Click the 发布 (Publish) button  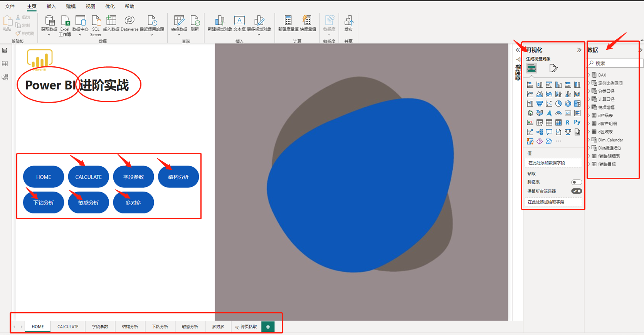coord(348,23)
